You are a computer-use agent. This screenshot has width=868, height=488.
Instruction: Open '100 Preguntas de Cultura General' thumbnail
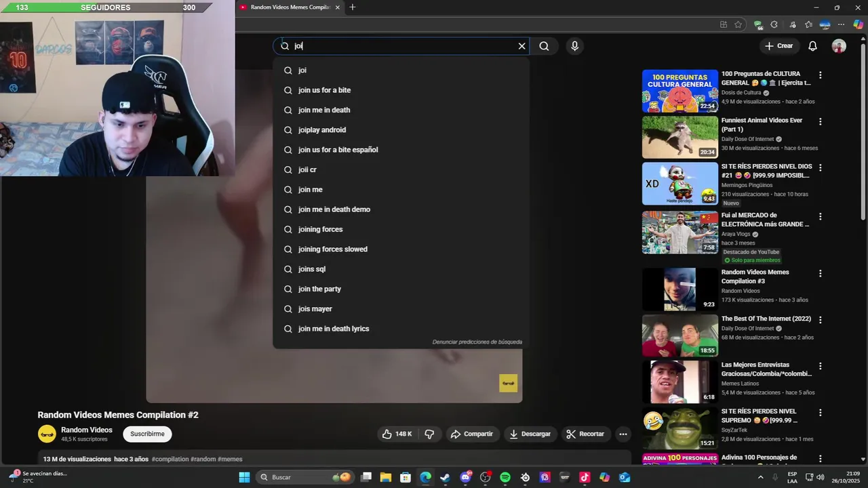coord(679,91)
